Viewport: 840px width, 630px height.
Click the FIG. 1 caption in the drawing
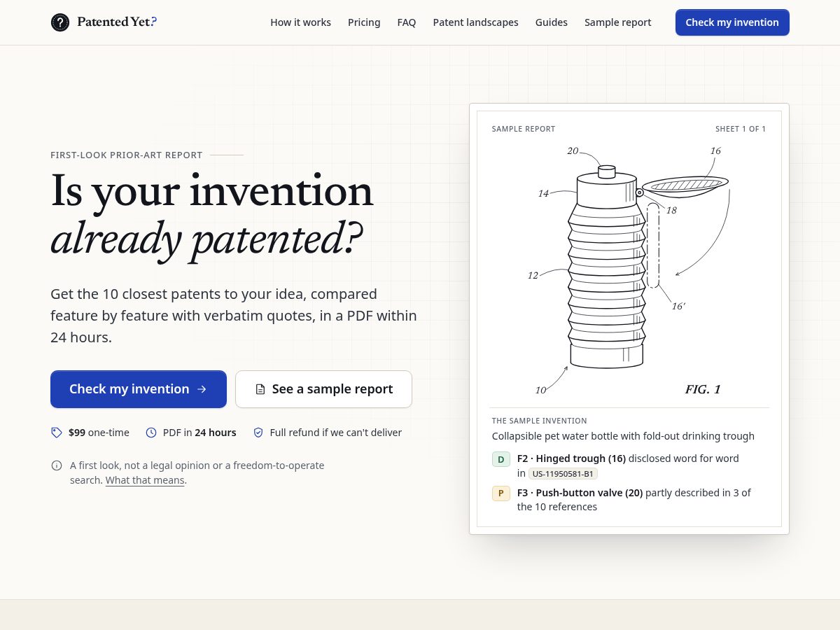703,389
